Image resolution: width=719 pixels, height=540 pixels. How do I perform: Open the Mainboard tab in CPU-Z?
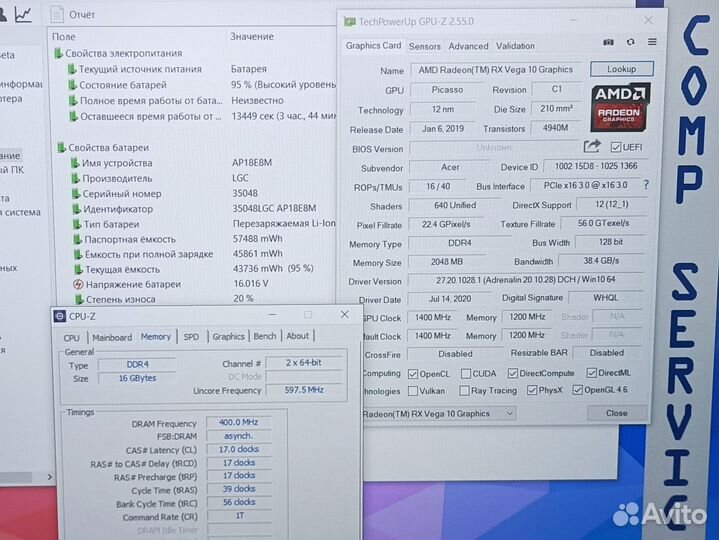point(112,337)
